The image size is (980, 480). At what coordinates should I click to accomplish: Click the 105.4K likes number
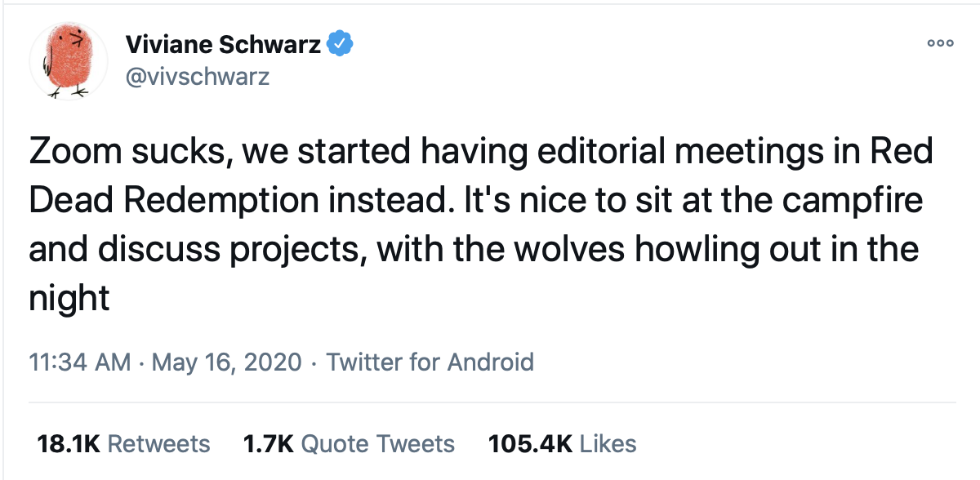530,443
